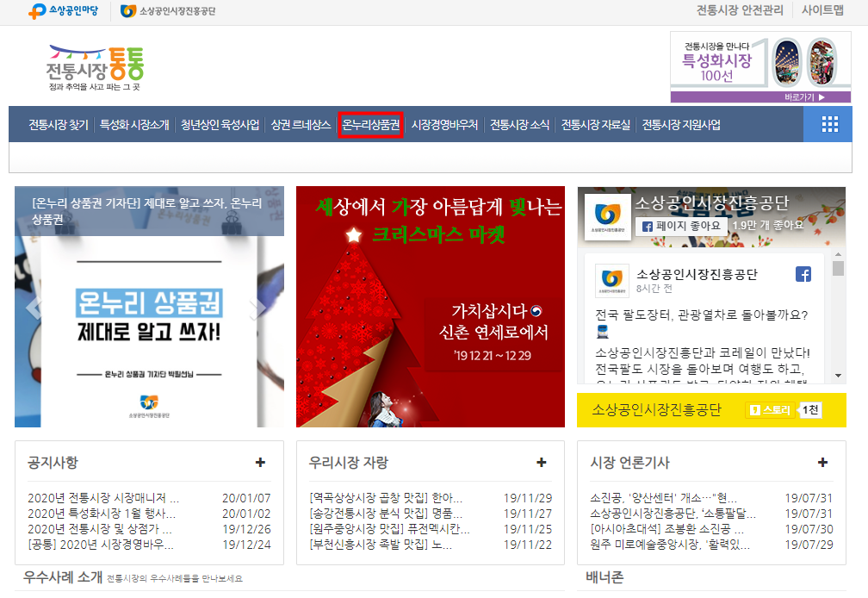Click the 전통시장 통통 site logo
Viewport: 868px width, 598px height.
96,68
